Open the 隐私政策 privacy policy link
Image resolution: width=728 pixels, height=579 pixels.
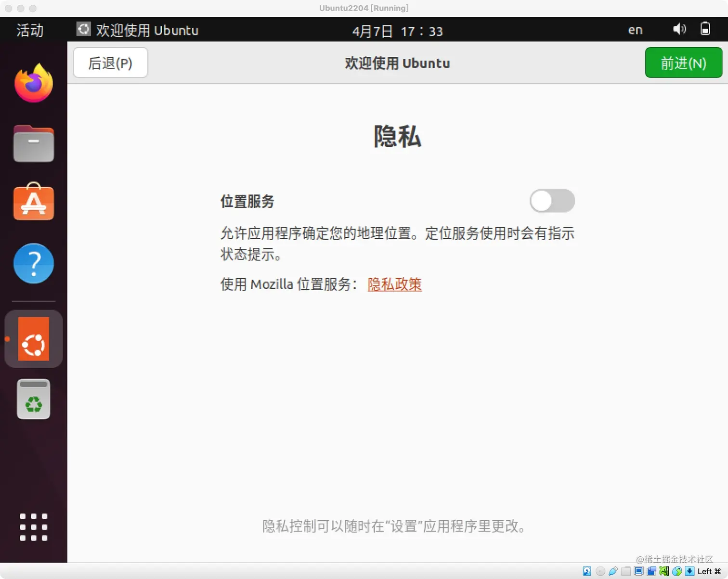395,284
